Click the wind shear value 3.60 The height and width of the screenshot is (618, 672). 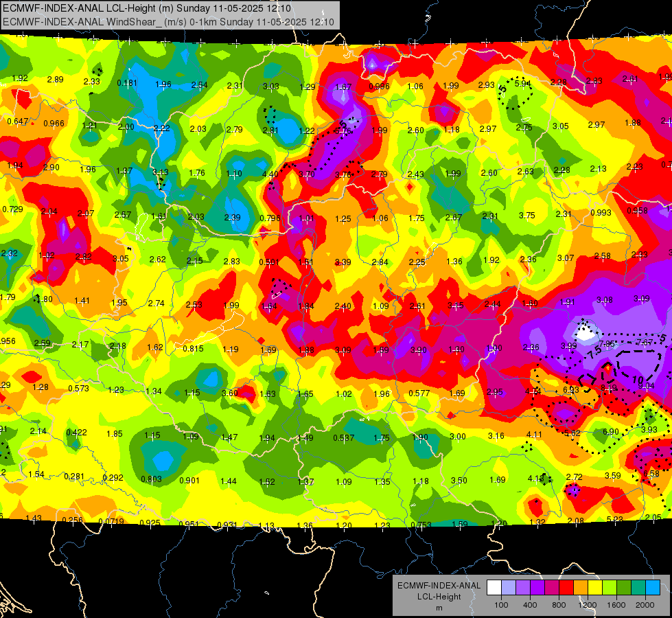230,393
